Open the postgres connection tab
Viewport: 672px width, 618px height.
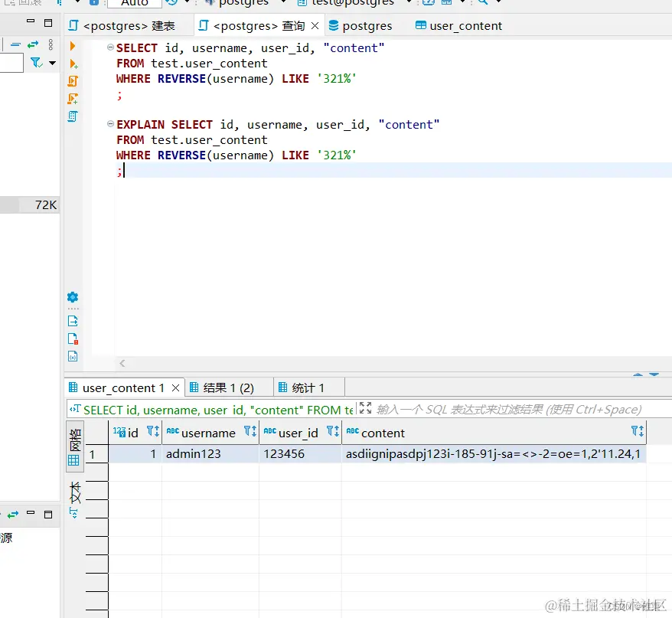[x=360, y=26]
